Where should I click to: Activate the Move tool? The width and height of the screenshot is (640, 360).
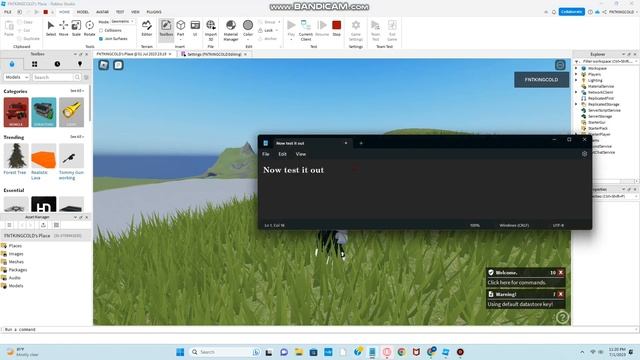[x=64, y=29]
